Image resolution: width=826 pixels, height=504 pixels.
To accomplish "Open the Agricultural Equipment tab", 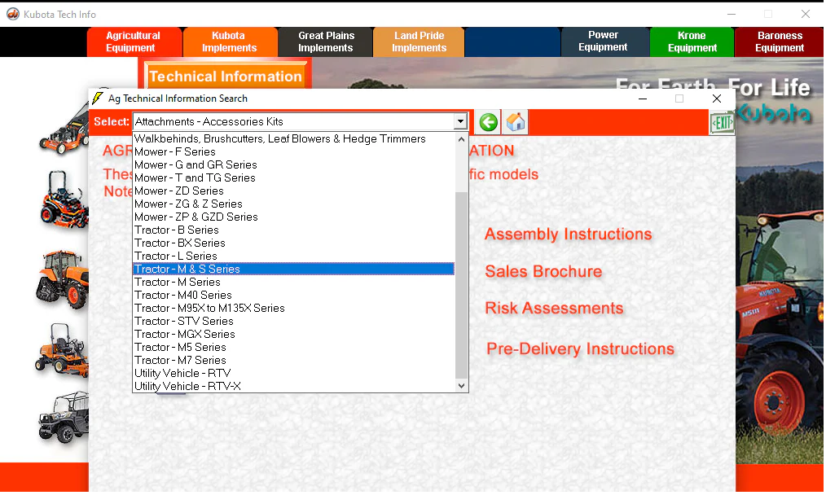I will [x=134, y=42].
